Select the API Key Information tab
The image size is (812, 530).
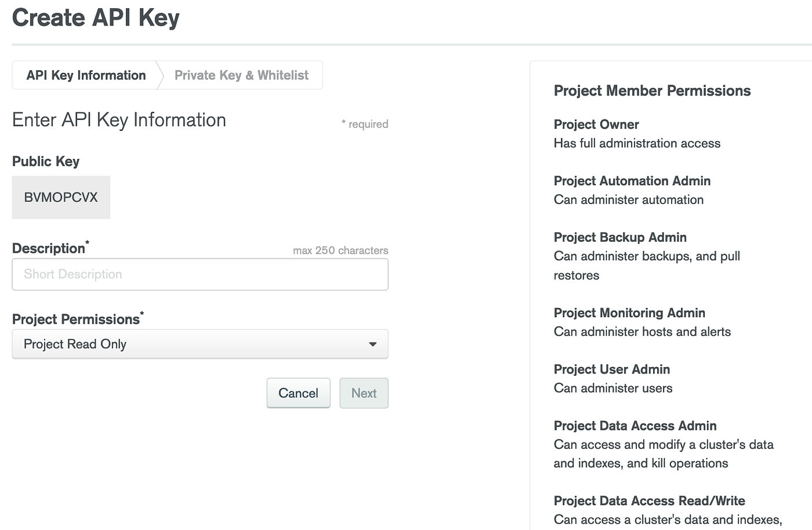(x=86, y=75)
